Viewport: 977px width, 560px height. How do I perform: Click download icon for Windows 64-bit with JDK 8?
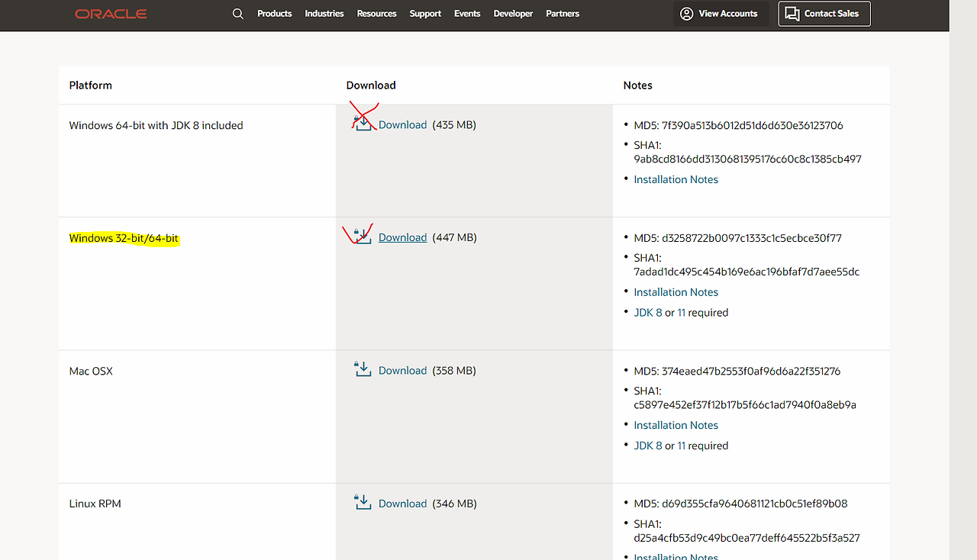pyautogui.click(x=363, y=124)
